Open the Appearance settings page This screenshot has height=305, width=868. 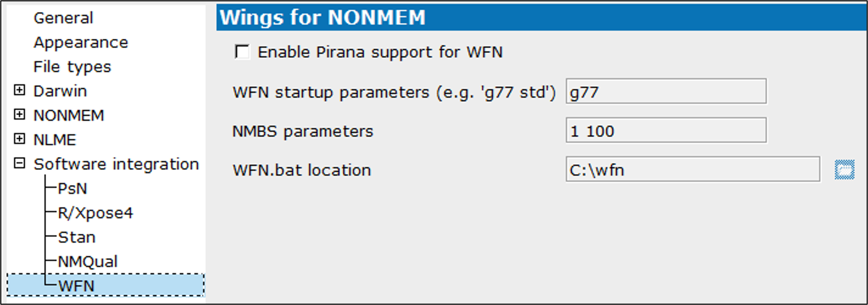tap(81, 43)
